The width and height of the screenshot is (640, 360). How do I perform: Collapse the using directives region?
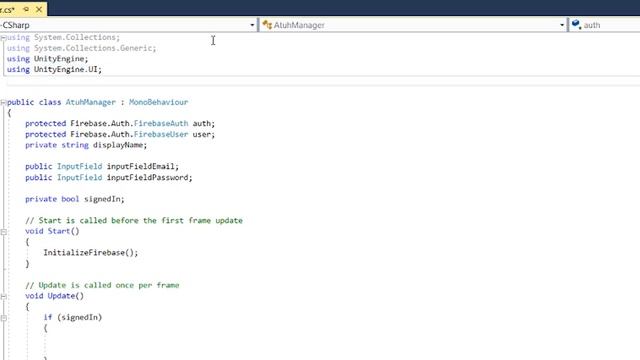point(3,38)
